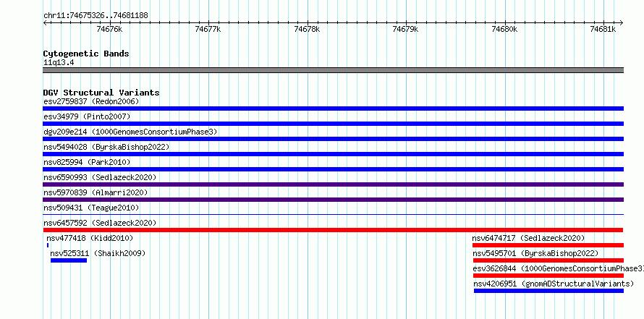
Task: Click nsv4206951 (gnomADStructuralVariants) label
Action: click(554, 284)
